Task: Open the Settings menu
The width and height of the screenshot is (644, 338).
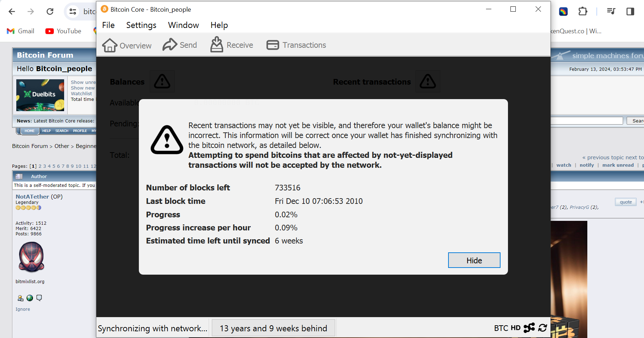Action: pyautogui.click(x=141, y=25)
